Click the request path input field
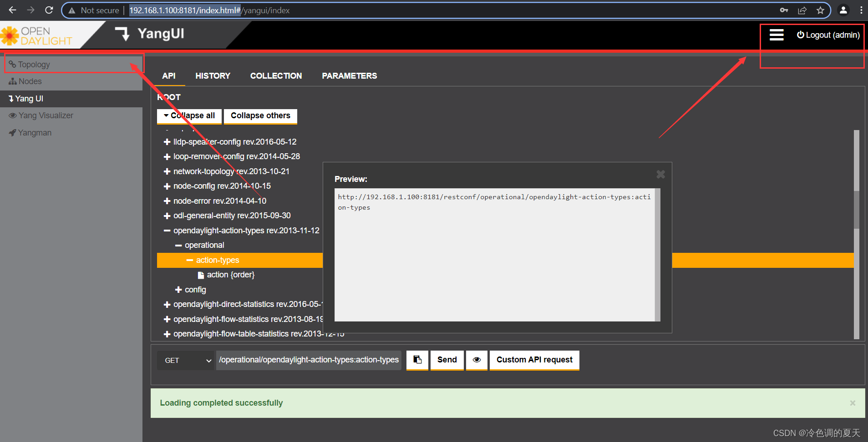 click(x=309, y=360)
